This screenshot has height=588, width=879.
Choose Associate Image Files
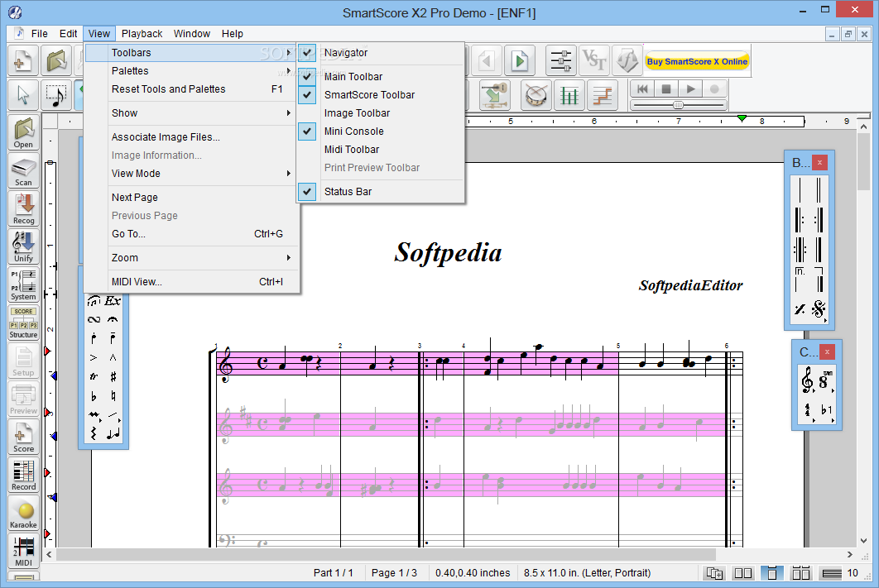[190, 137]
